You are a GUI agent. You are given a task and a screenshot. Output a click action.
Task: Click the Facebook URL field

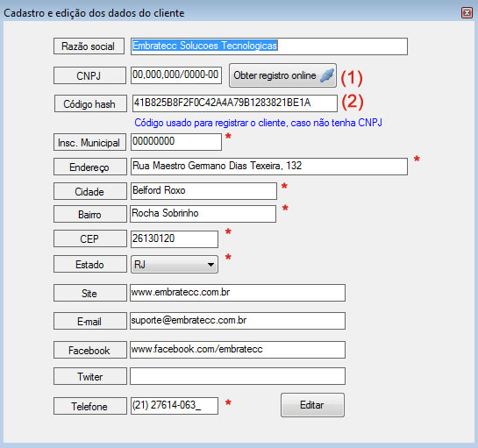pyautogui.click(x=238, y=350)
